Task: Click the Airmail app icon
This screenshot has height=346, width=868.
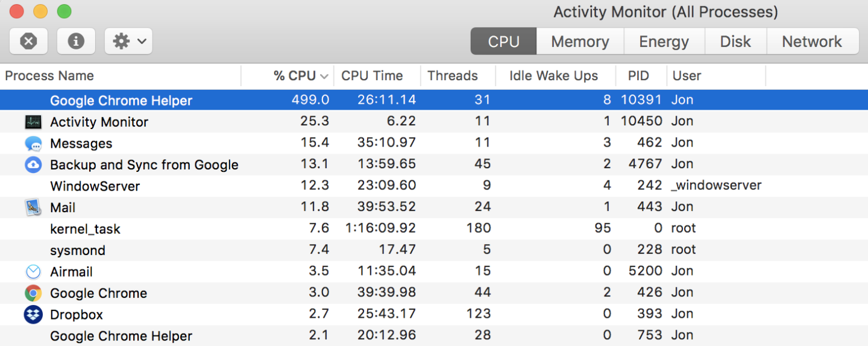Action: coord(33,272)
